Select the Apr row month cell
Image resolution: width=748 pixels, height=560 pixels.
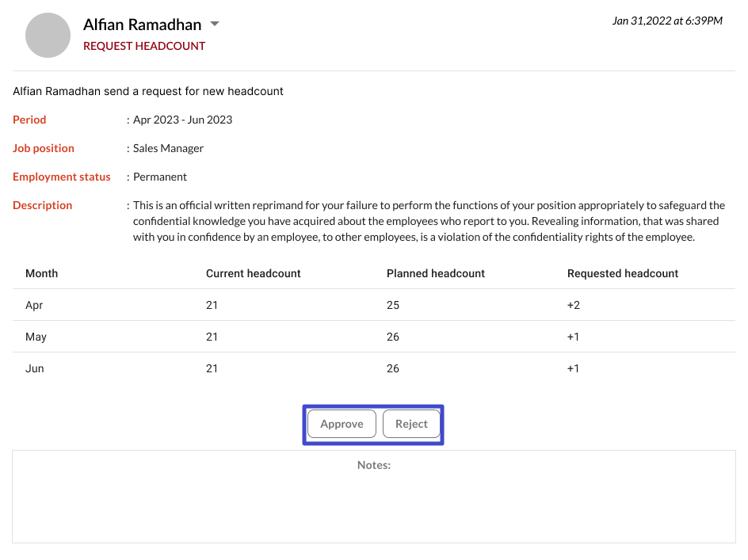pos(35,305)
